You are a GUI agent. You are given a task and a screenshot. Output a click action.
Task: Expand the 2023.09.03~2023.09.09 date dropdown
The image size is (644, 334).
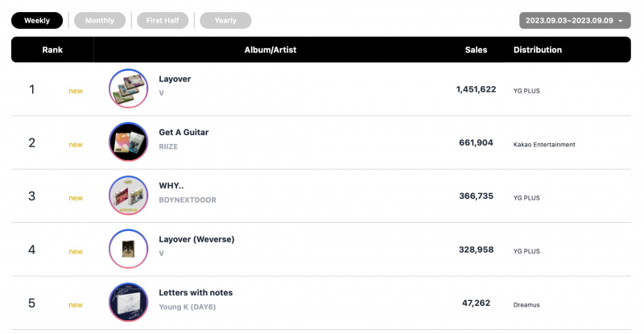[575, 21]
